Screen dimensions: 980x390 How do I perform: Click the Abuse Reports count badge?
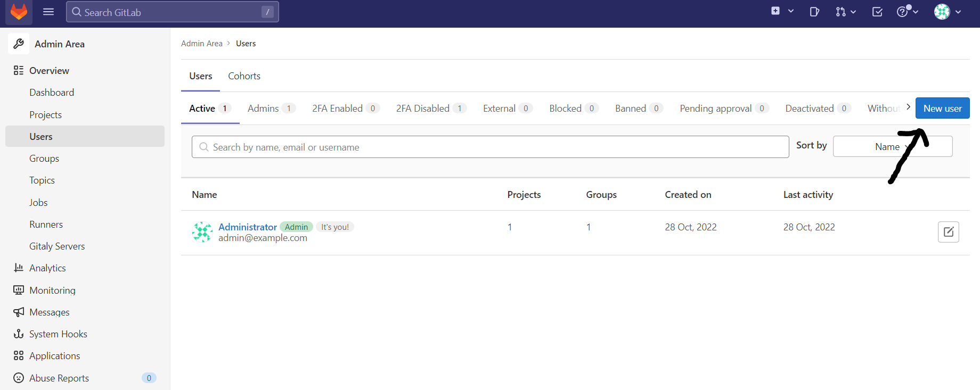pyautogui.click(x=149, y=378)
